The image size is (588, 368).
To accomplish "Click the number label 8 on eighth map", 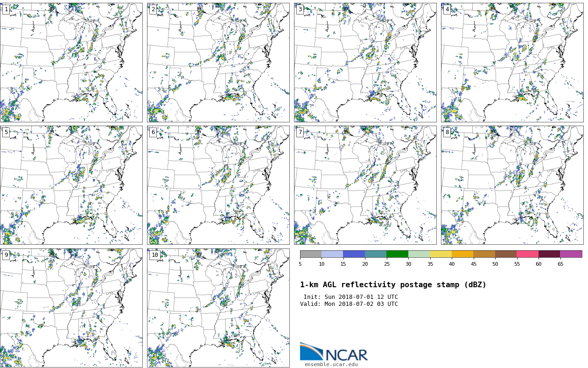I will coord(447,132).
